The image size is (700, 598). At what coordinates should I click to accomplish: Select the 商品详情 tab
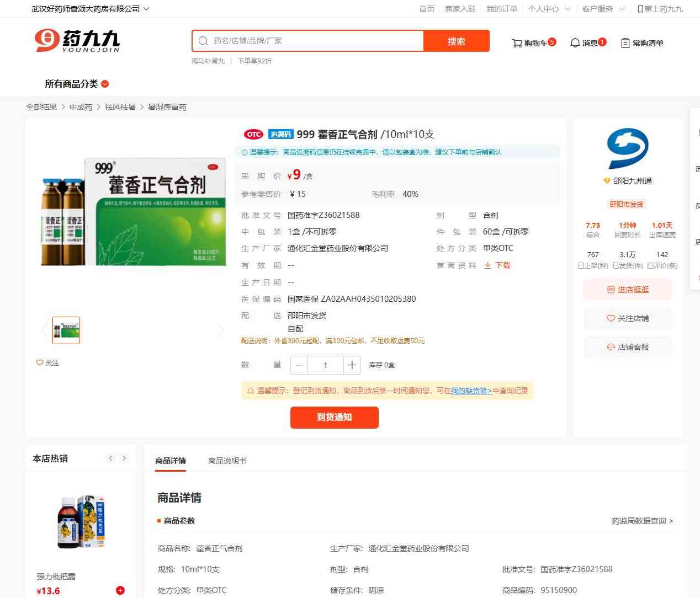click(171, 461)
